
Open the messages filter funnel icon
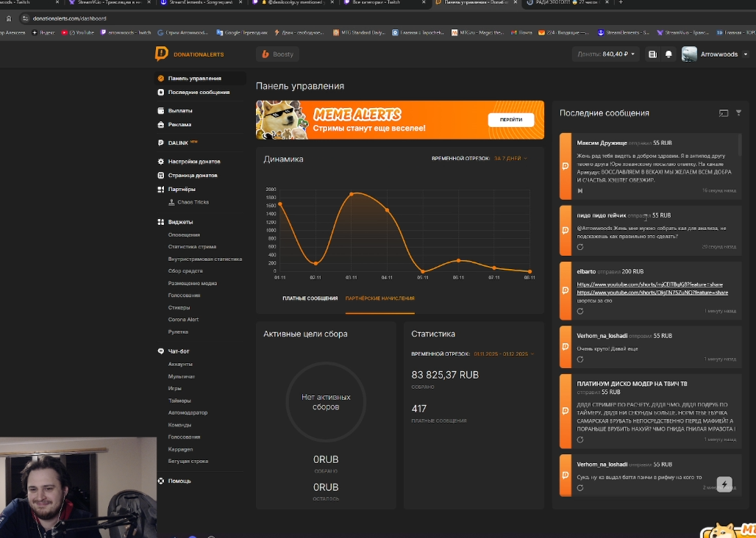tap(738, 112)
